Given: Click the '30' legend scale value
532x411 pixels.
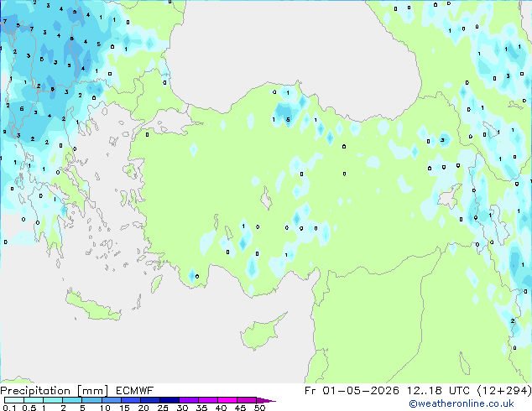Looking at the screenshot, I should tap(182, 408).
